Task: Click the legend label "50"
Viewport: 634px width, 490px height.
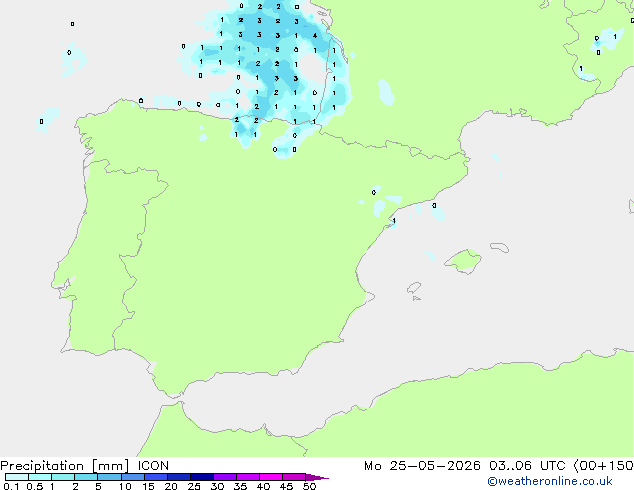Action: (x=309, y=486)
